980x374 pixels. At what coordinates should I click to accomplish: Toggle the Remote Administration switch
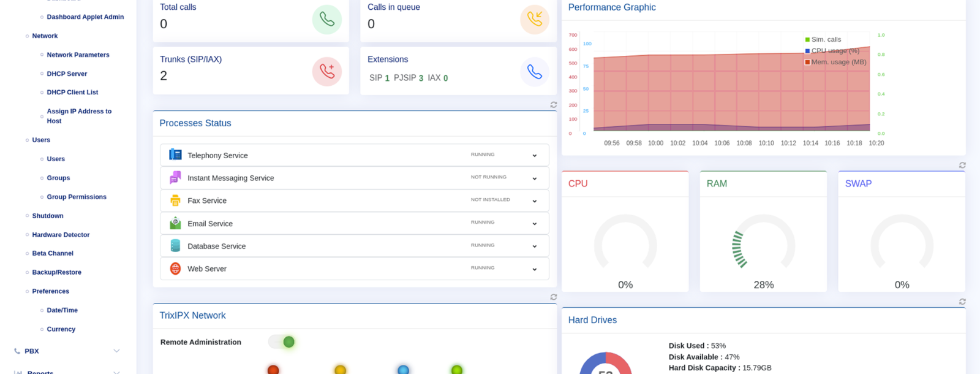click(282, 342)
